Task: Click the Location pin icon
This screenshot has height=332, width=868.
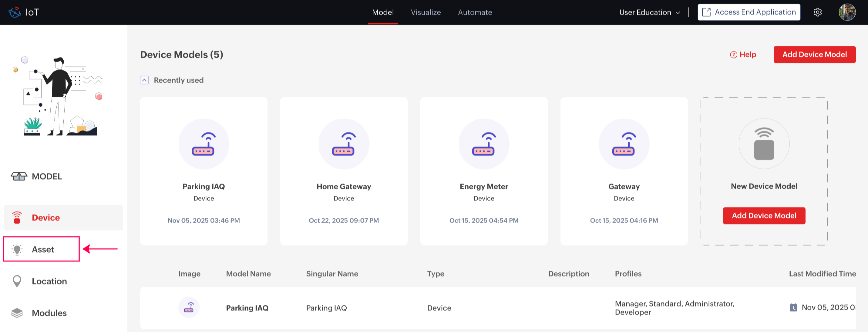Action: tap(17, 281)
